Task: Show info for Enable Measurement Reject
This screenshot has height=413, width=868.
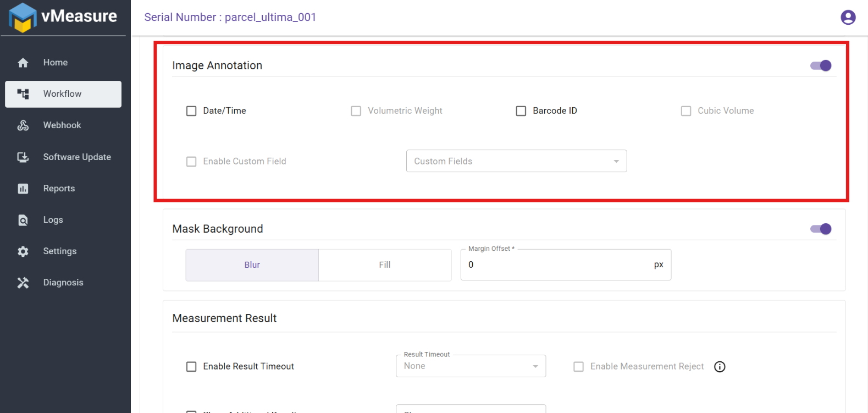Action: tap(720, 367)
